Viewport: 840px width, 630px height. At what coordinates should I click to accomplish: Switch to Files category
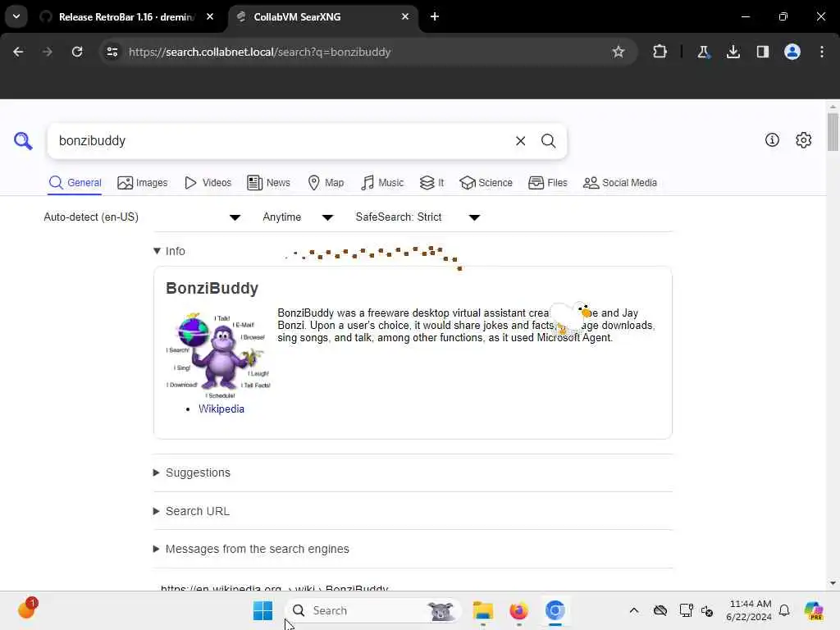[x=547, y=183]
